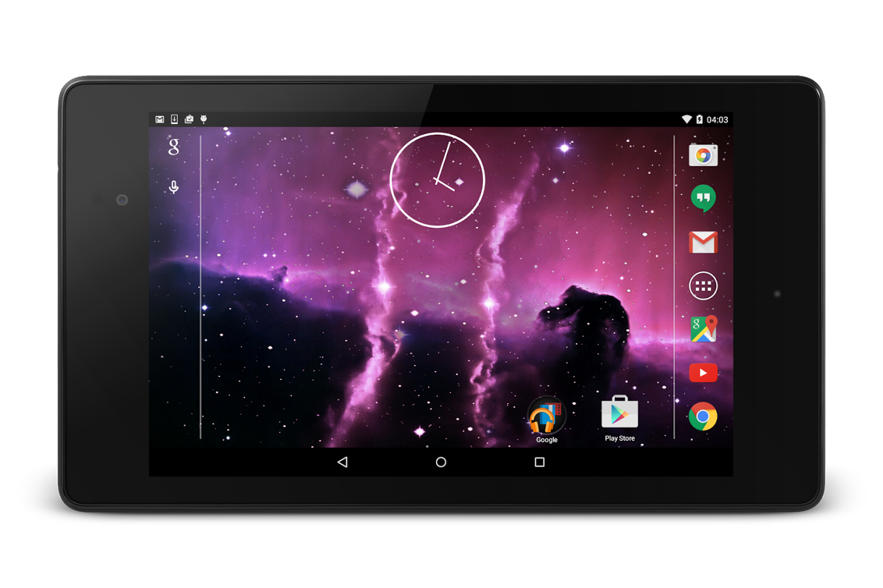Screen dimensions: 883x588
Task: Tap the battery status icon
Action: pyautogui.click(x=699, y=119)
